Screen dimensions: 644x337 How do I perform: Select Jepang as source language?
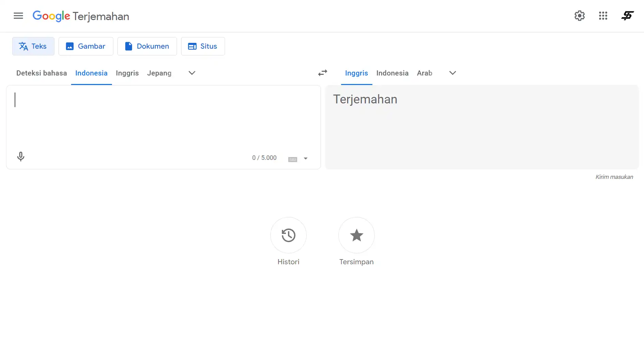coord(159,73)
